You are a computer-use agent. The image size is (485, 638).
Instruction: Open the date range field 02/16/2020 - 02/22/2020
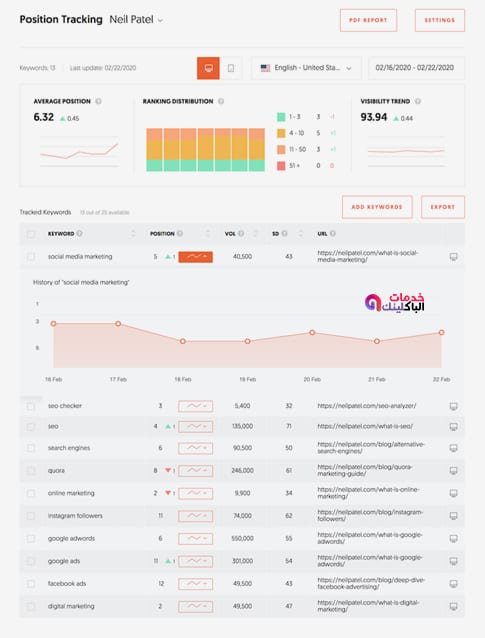[x=415, y=68]
